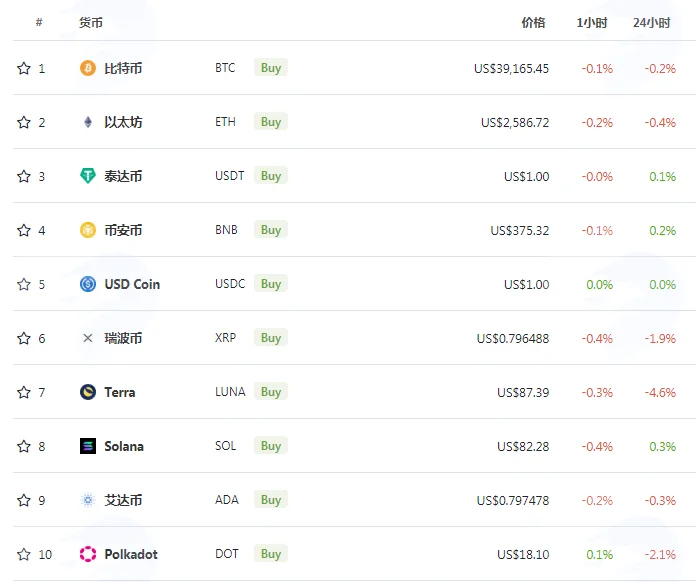Sort by the 货币 column header

click(x=91, y=23)
